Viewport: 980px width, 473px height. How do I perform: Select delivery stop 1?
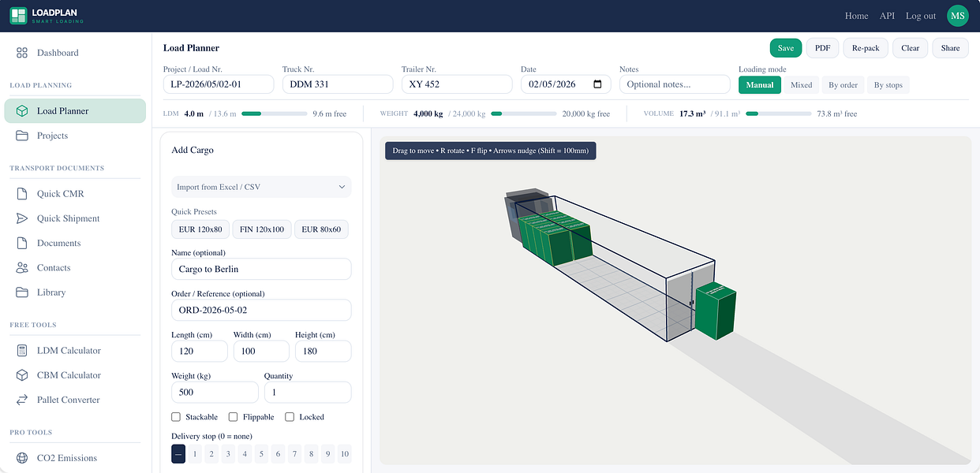click(195, 454)
